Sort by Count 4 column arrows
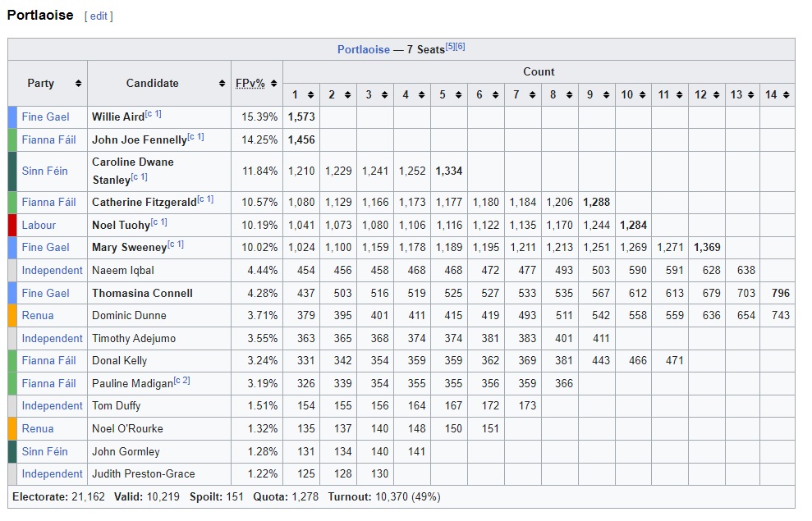This screenshot has height=521, width=812. 421,94
